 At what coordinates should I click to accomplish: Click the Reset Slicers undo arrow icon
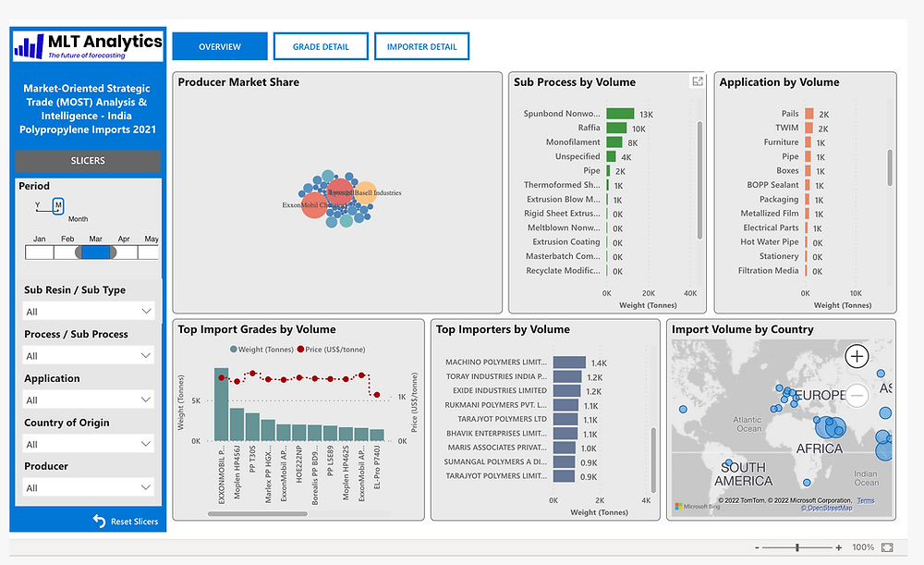[99, 521]
